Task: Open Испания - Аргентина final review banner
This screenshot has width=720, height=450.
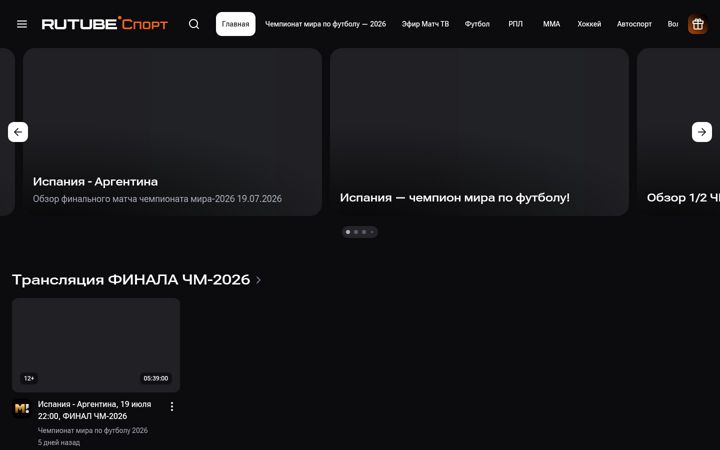Action: click(x=172, y=132)
